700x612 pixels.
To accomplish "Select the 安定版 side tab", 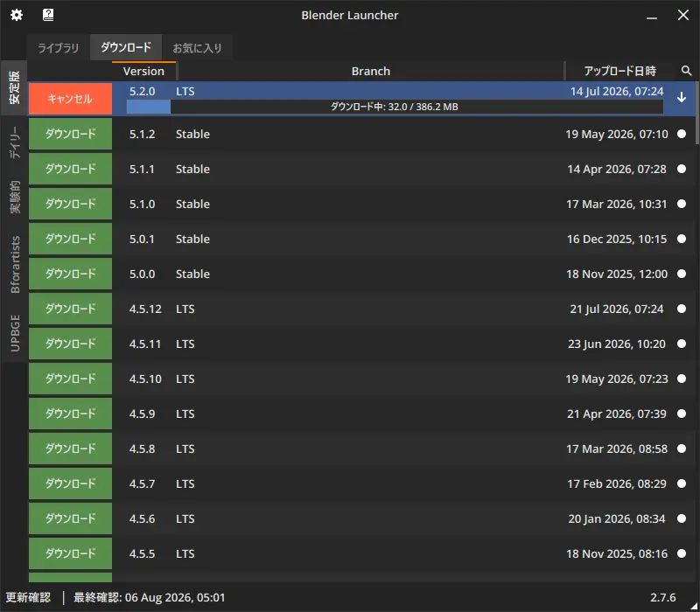I will [14, 87].
